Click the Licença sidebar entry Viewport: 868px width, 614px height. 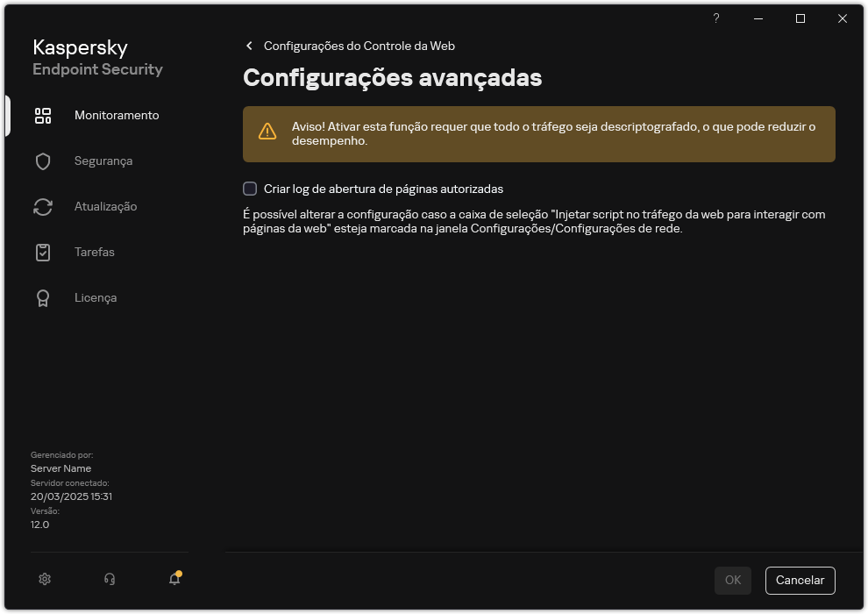[x=95, y=297]
